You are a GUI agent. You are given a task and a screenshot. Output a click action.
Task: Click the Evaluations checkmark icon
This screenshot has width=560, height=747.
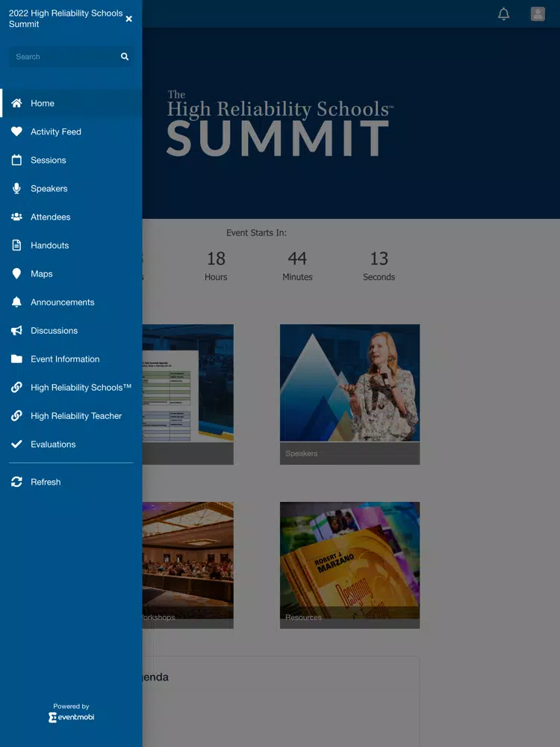16,444
